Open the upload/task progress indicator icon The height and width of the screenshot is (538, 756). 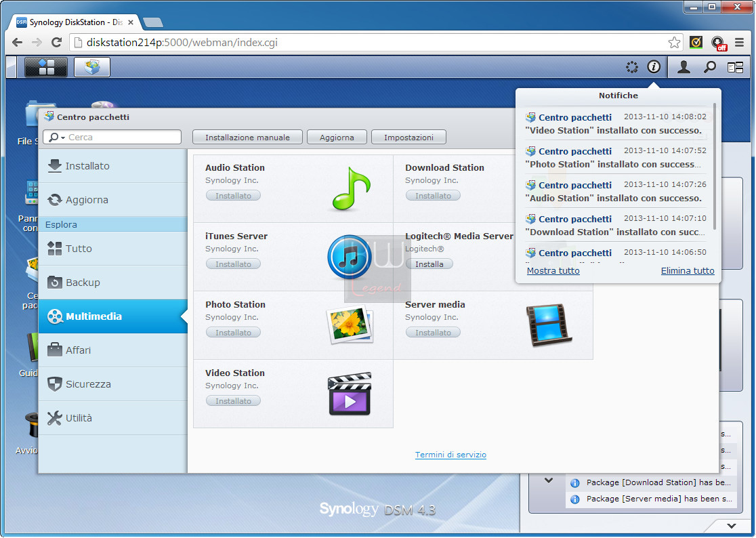(x=631, y=67)
